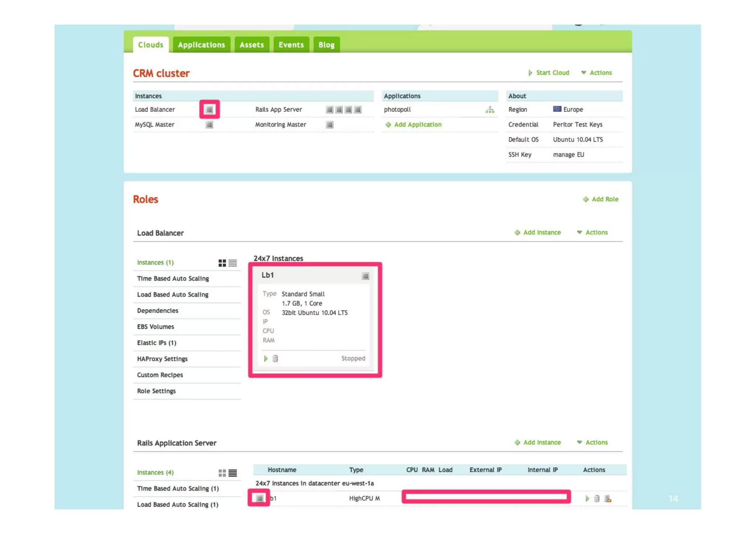Open the CRM cluster Actions dropdown

point(596,73)
